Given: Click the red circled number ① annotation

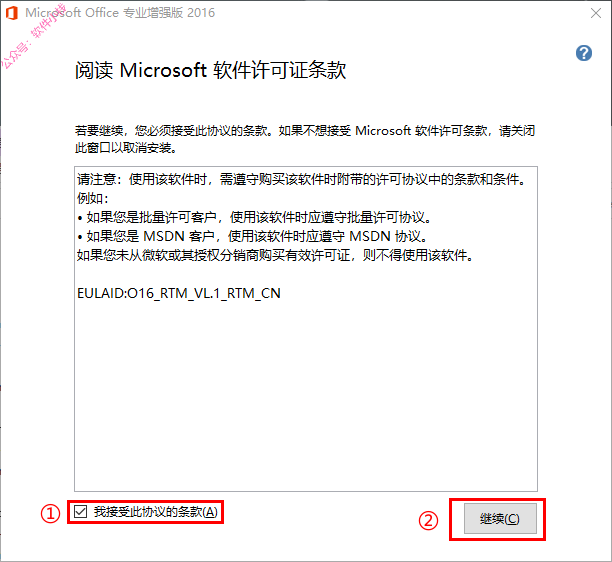Looking at the screenshot, I should point(50,513).
